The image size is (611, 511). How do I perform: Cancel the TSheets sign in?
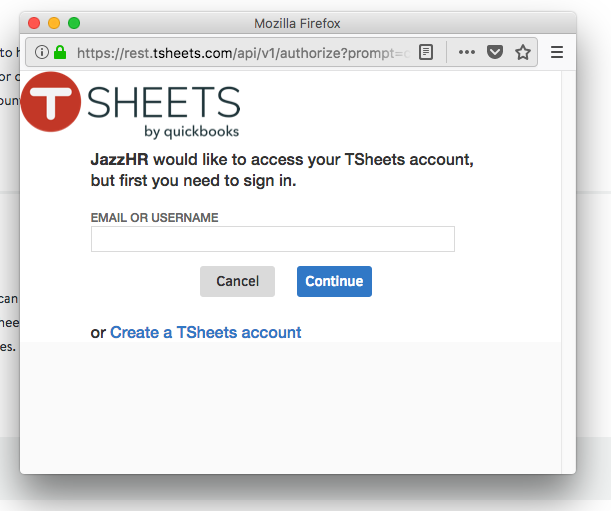click(237, 281)
